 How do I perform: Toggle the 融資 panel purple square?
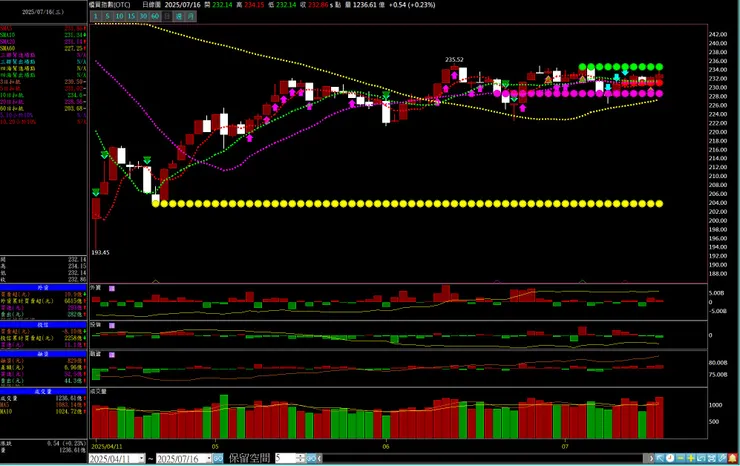click(x=112, y=355)
